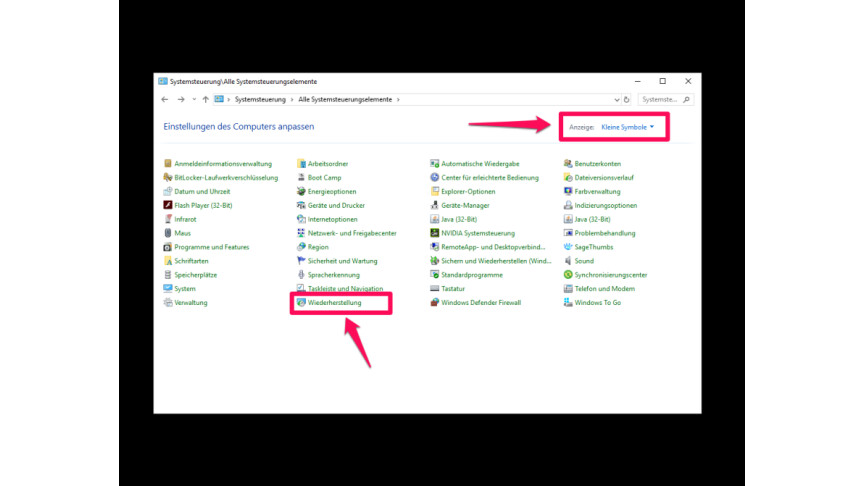Image resolution: width=864 pixels, height=486 pixels.
Task: Expand chevron after Systemsteuerung breadcrumb
Action: 292,100
